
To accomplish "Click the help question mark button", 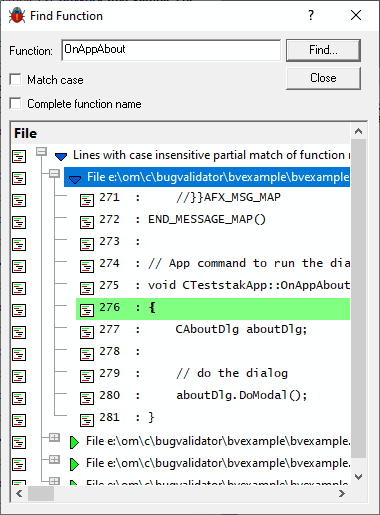I will [x=311, y=15].
